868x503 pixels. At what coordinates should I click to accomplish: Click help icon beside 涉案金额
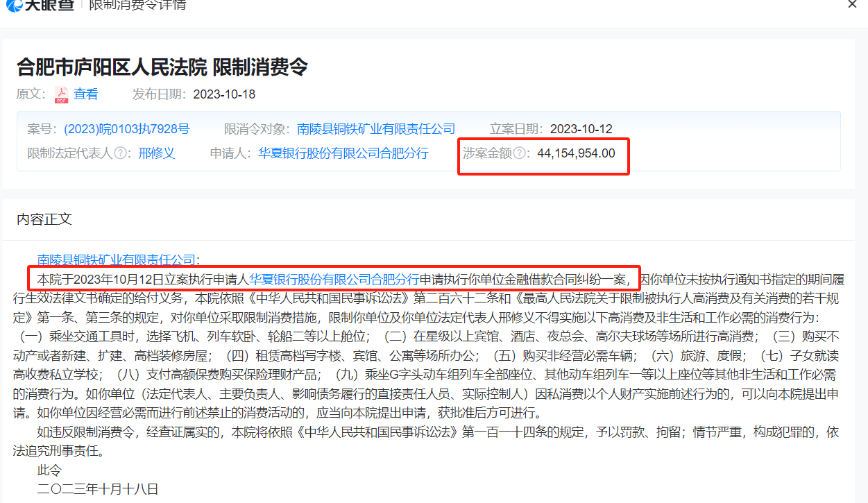[519, 153]
